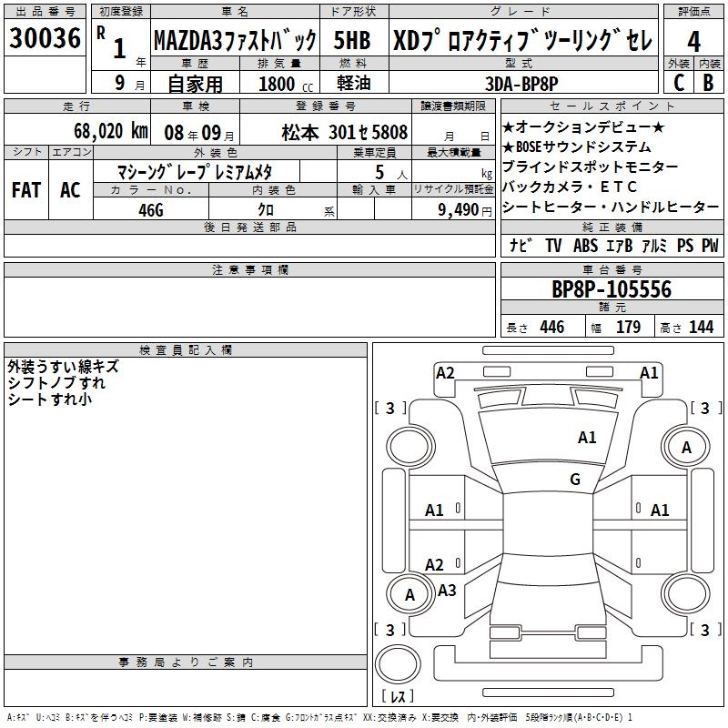Select the recycle deposit 9,490円
The width and height of the screenshot is (728, 728).
(x=465, y=210)
